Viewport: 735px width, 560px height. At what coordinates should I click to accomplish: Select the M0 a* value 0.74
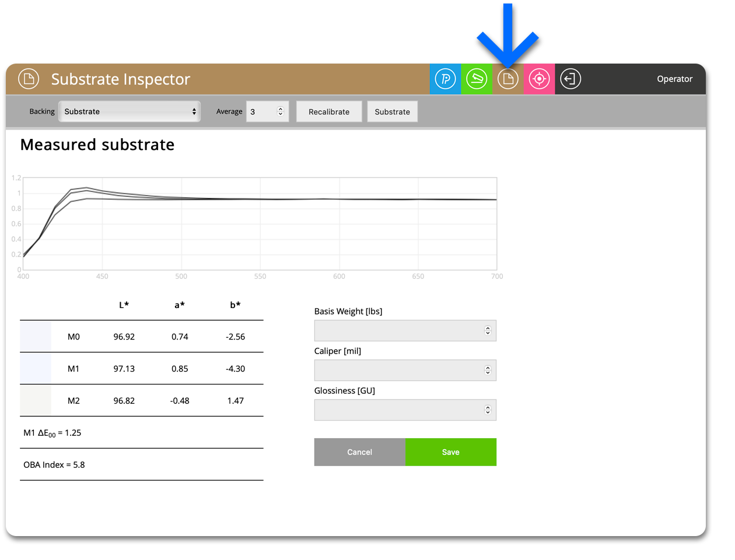180,337
